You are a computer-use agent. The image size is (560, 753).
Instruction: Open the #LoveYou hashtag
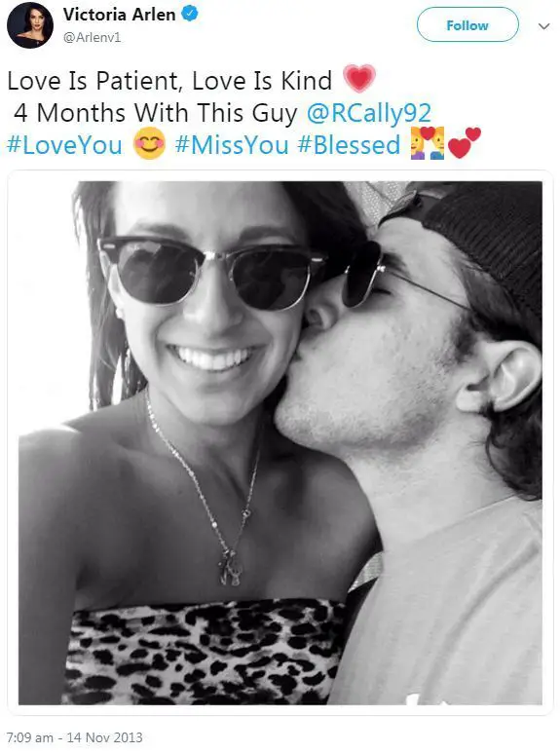coord(65,144)
